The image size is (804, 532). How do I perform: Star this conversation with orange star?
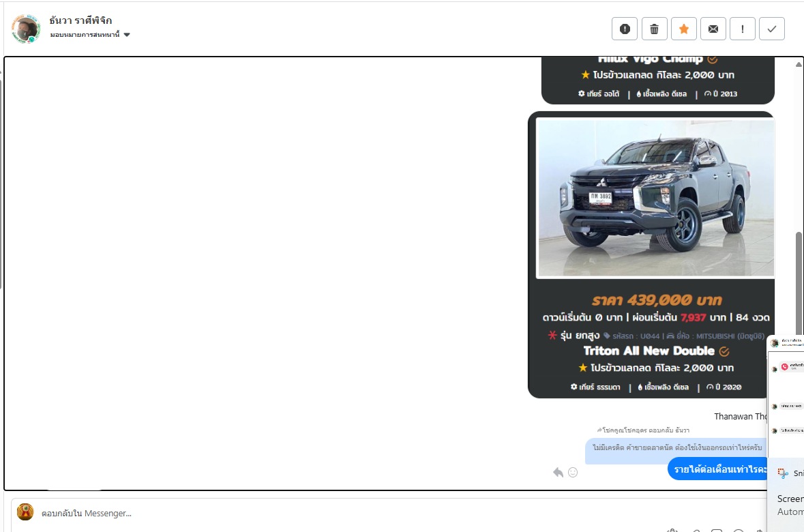683,29
